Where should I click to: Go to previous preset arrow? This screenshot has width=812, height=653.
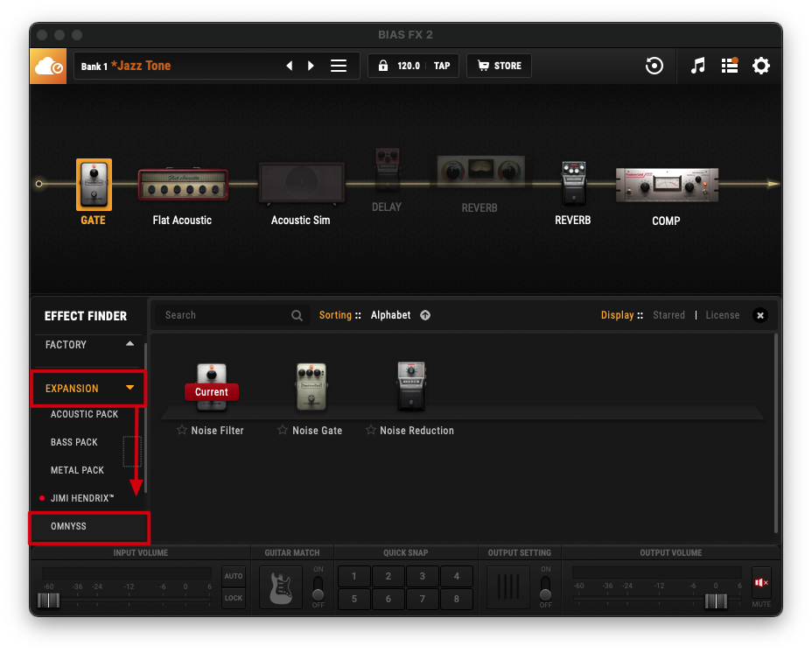click(290, 66)
